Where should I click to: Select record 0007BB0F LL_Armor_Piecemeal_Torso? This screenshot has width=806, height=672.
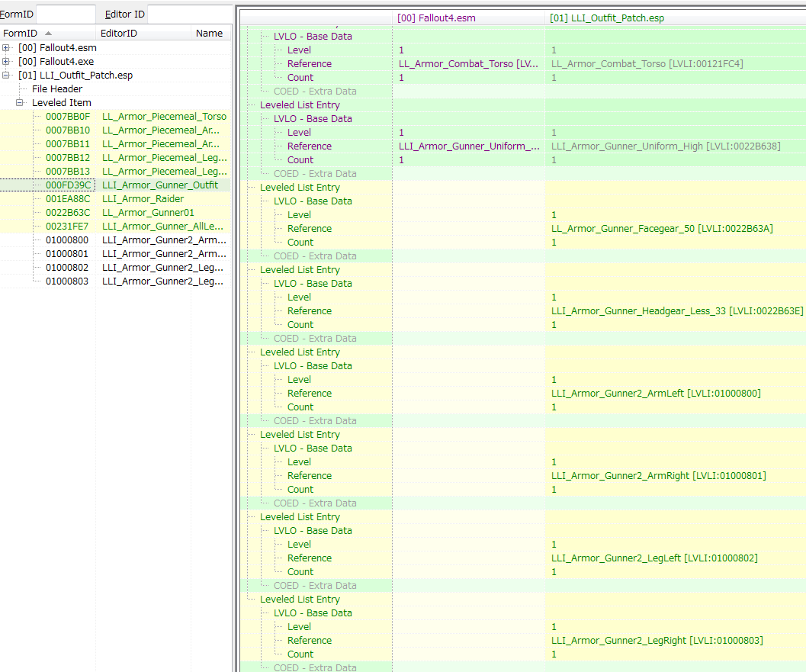click(x=116, y=117)
